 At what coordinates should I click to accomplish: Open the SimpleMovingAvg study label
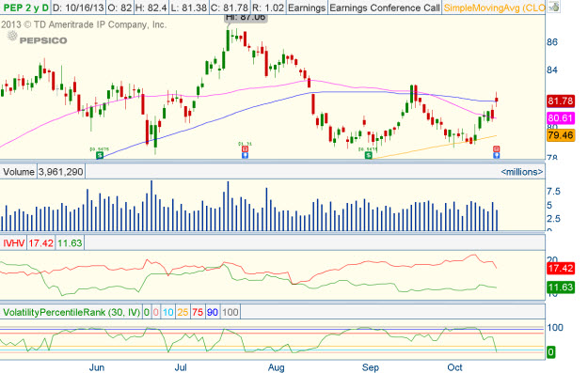494,8
